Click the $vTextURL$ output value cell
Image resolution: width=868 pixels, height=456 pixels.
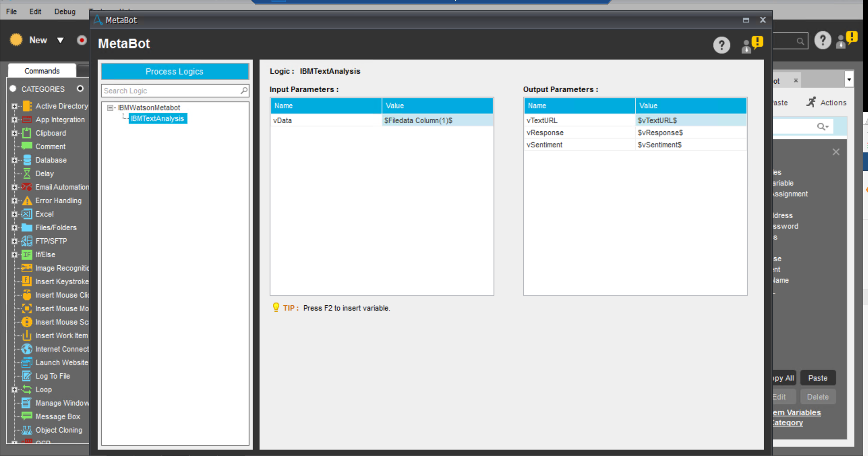click(x=691, y=121)
